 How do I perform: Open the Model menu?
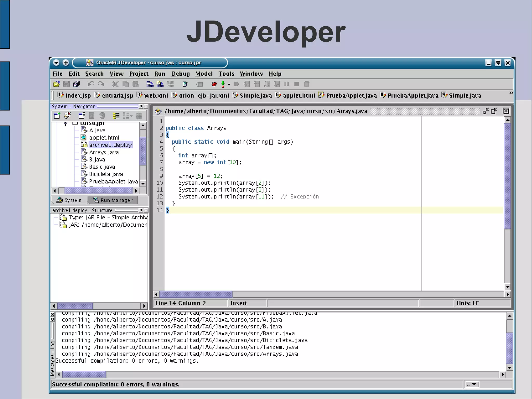pos(204,74)
